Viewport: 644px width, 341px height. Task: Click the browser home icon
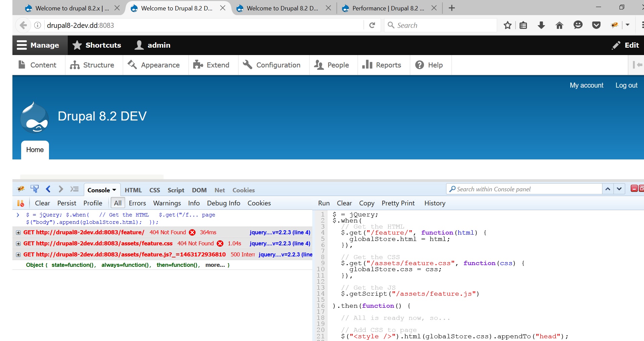tap(559, 25)
